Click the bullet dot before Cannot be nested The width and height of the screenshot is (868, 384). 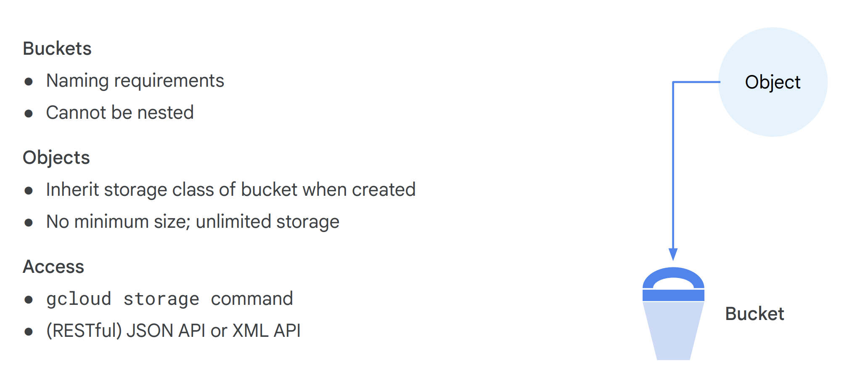pyautogui.click(x=29, y=113)
